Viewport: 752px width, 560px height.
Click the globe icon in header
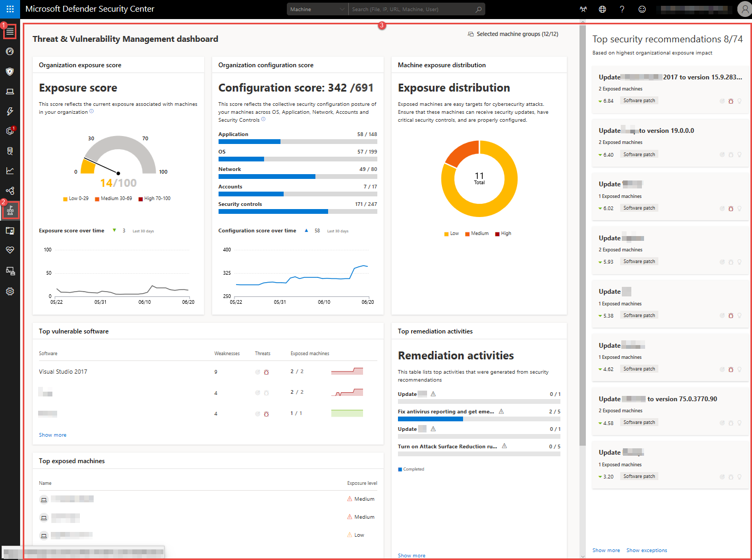pos(602,9)
